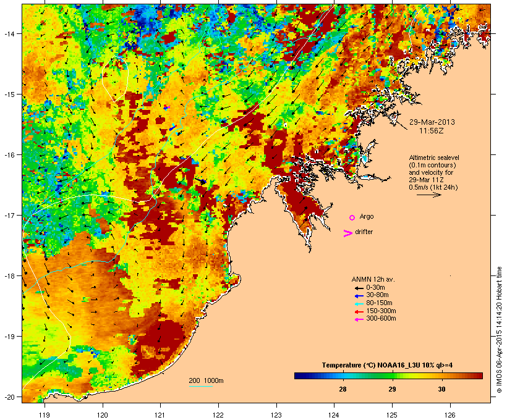Click the blue mooring arrow near 121.2E 15.5S
This screenshot has width=507, height=420.
pos(173,128)
